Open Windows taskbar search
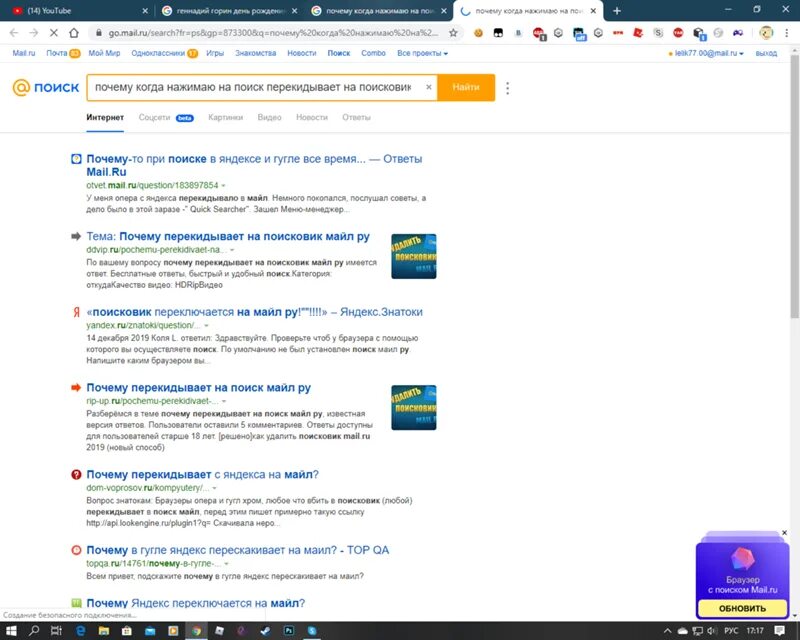The height and width of the screenshot is (640, 800). tap(34, 631)
